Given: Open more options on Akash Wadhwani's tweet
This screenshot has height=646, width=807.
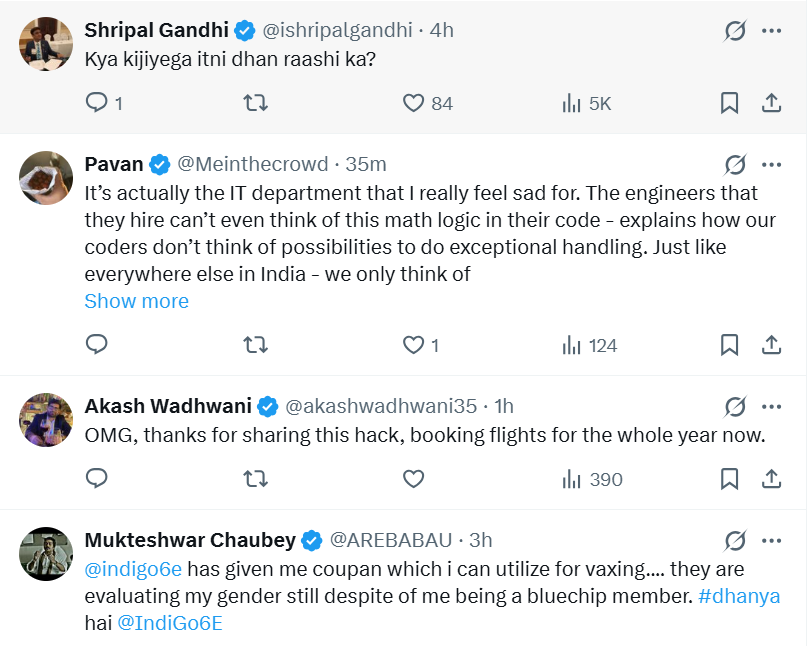Looking at the screenshot, I should pos(772,406).
